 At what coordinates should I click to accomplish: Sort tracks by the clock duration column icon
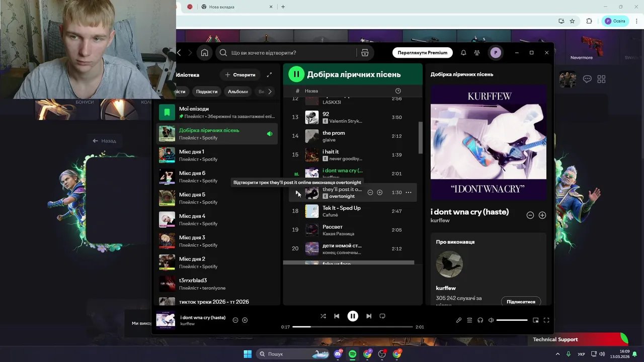[398, 91]
